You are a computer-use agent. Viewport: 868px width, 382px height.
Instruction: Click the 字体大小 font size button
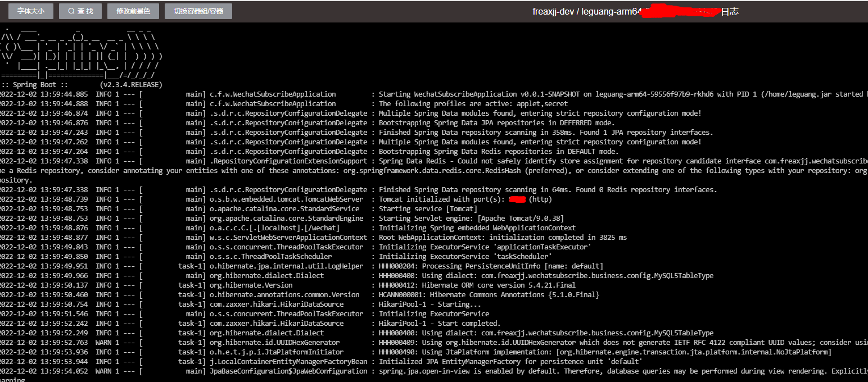tap(31, 11)
